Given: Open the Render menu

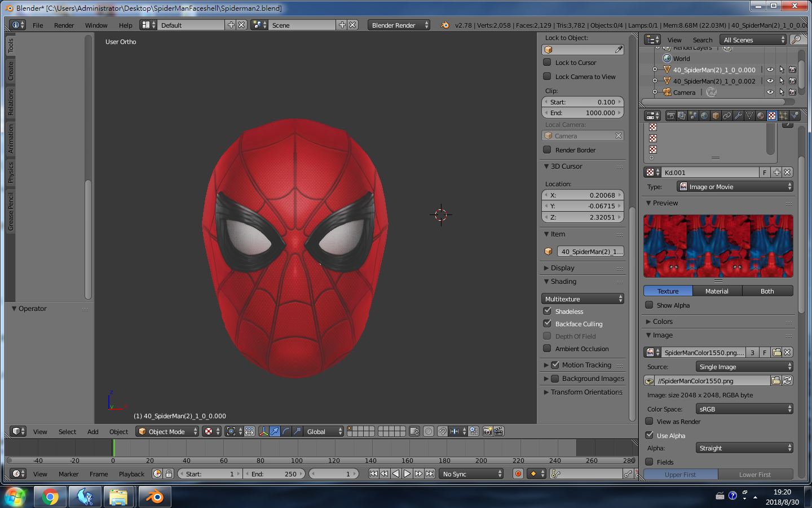Looking at the screenshot, I should pyautogui.click(x=64, y=25).
